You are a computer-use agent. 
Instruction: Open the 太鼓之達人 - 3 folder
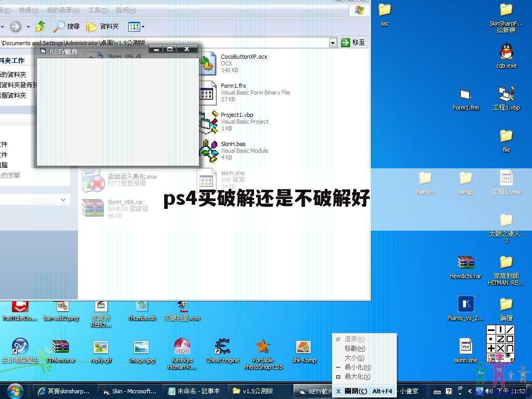pyautogui.click(x=506, y=220)
